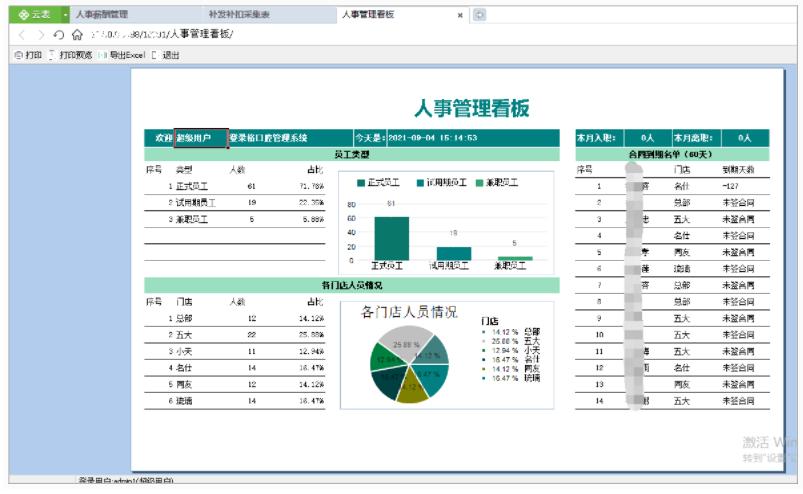Select the 人事管理看板 tab
The height and width of the screenshot is (494, 803).
click(x=368, y=14)
